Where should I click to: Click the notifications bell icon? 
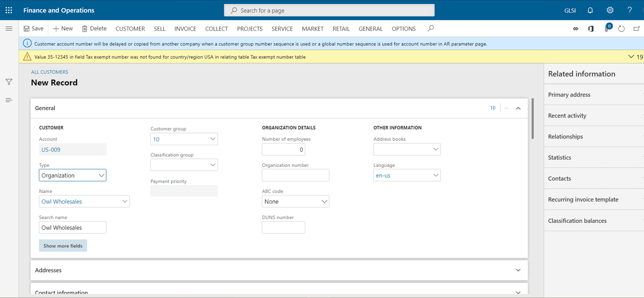coord(590,10)
